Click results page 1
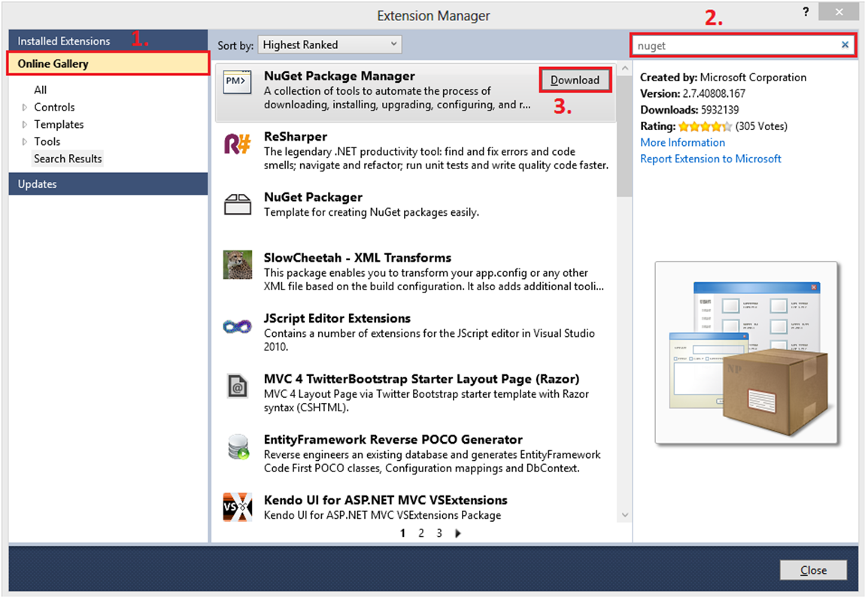 [403, 534]
